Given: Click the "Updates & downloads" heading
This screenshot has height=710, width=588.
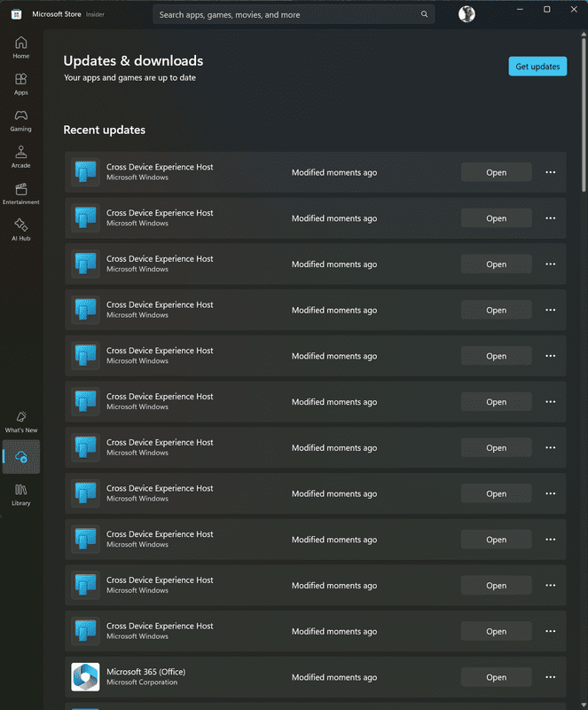Looking at the screenshot, I should [x=133, y=60].
